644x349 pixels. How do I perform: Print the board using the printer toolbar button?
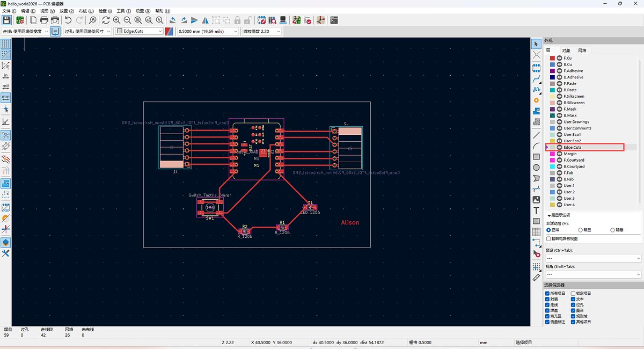coord(44,20)
